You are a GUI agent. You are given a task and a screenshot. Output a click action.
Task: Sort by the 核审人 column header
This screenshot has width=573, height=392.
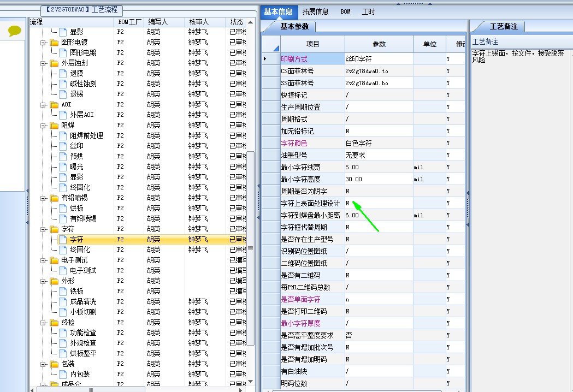205,22
